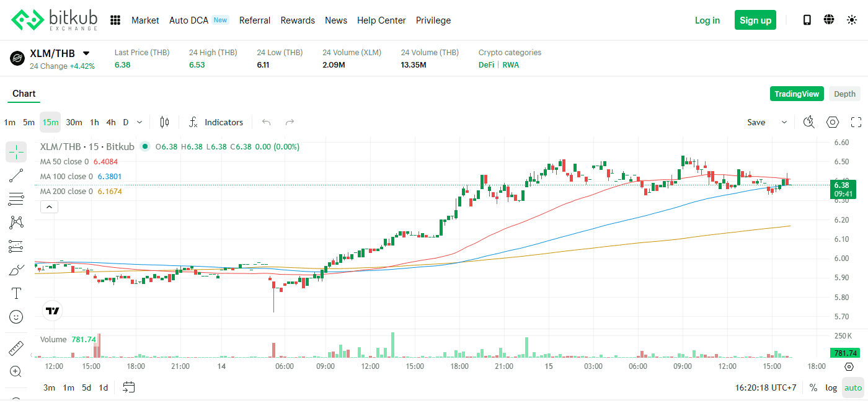The width and height of the screenshot is (868, 403).
Task: Open the Privilege page
Action: [x=433, y=20]
